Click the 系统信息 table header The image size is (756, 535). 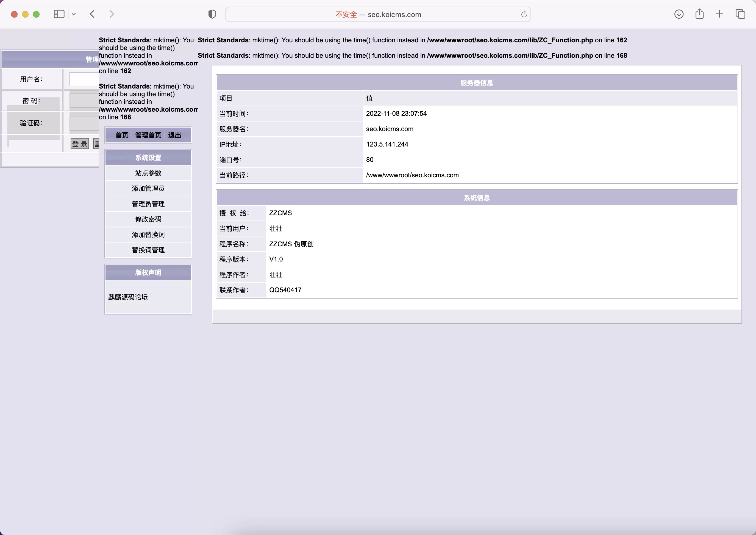pyautogui.click(x=476, y=198)
